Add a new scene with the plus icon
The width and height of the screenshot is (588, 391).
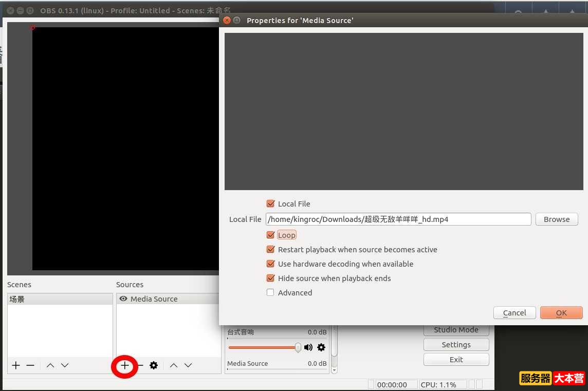pos(15,365)
